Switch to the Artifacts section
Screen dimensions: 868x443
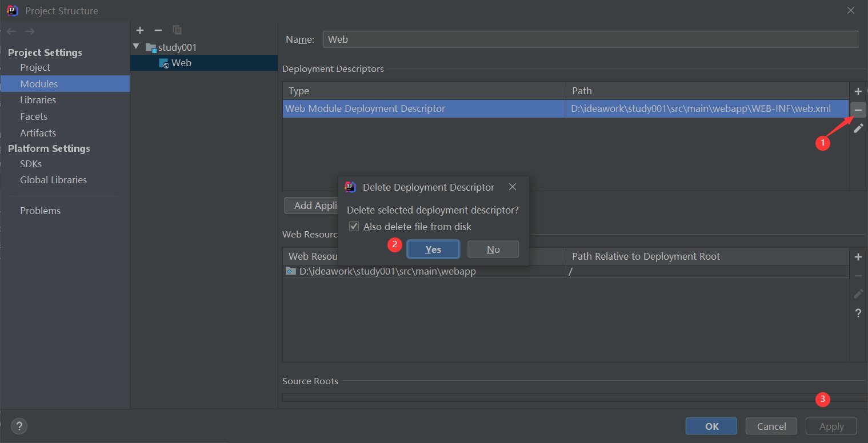tap(38, 133)
